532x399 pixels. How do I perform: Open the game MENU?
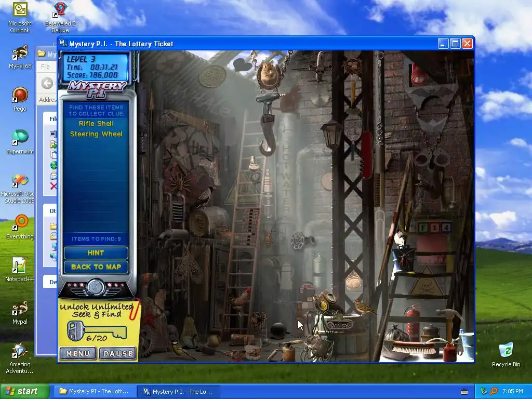click(78, 353)
